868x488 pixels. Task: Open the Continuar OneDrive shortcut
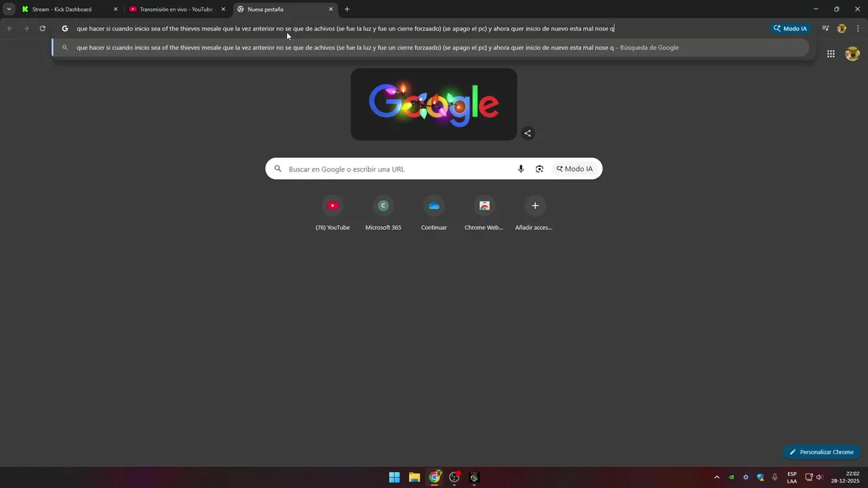point(434,213)
